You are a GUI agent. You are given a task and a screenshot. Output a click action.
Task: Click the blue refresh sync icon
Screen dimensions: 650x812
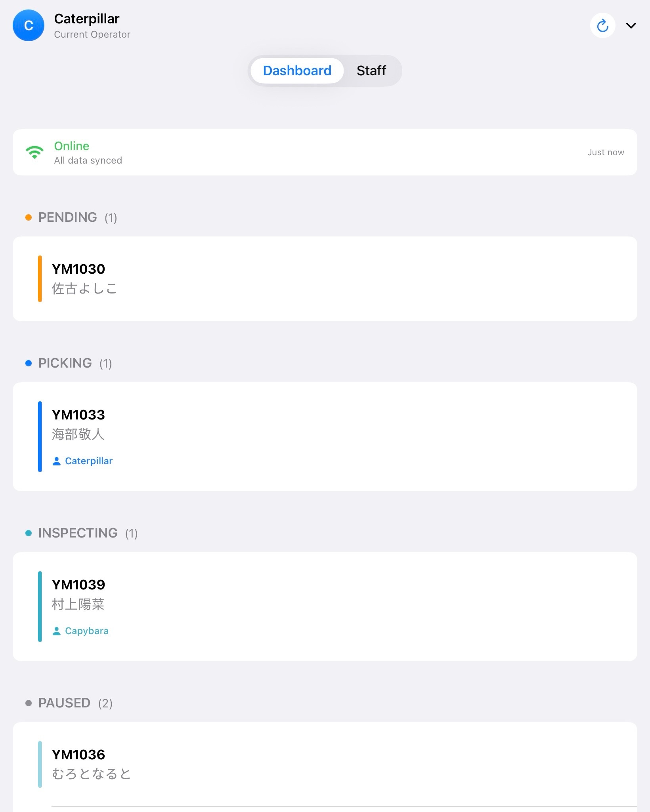point(602,26)
